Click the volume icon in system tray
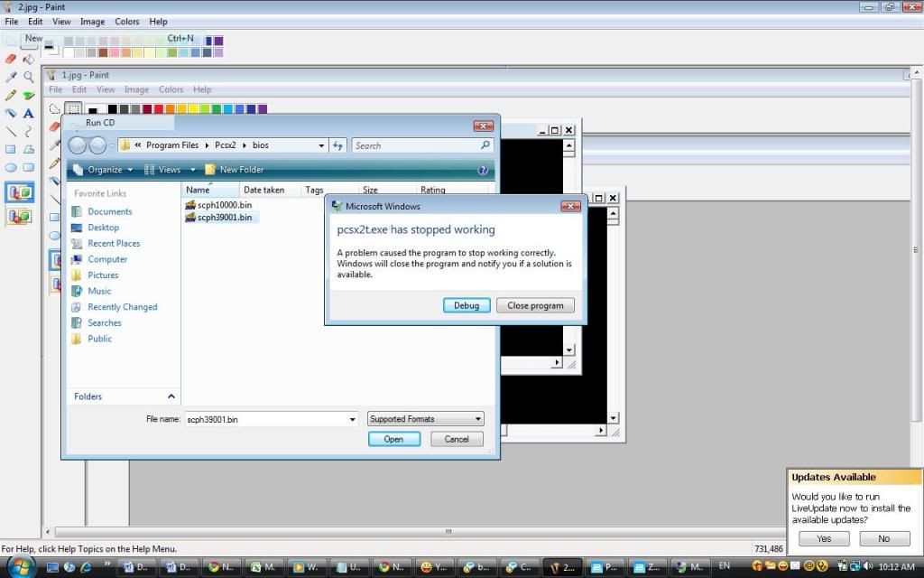 tap(867, 567)
